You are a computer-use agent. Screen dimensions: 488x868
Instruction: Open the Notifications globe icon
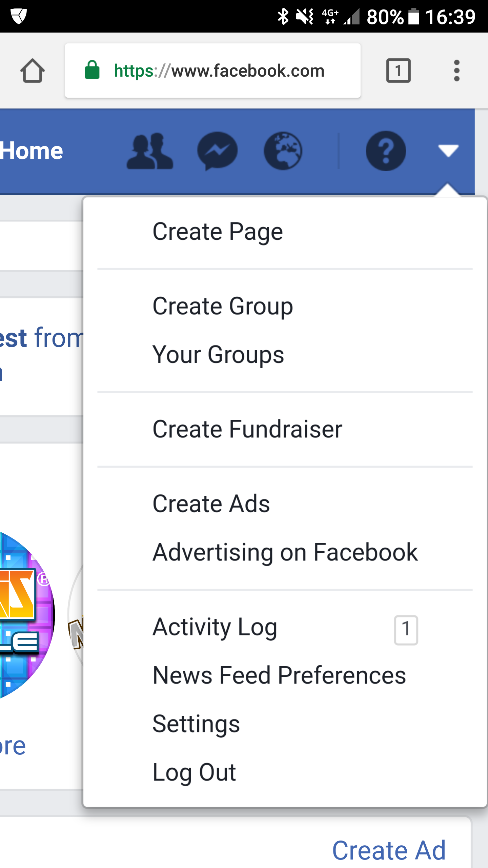(x=283, y=151)
